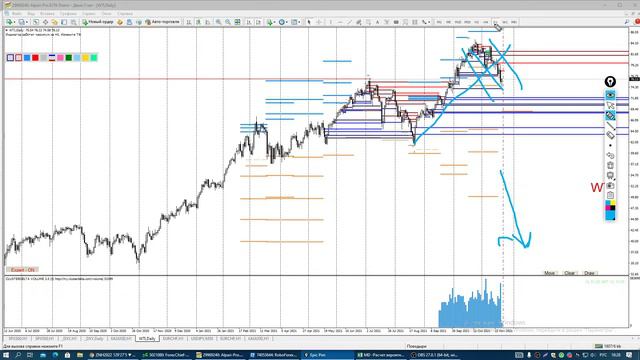640x360 pixels.
Task: Pick the dark green color swatch
Action: (x=69, y=58)
